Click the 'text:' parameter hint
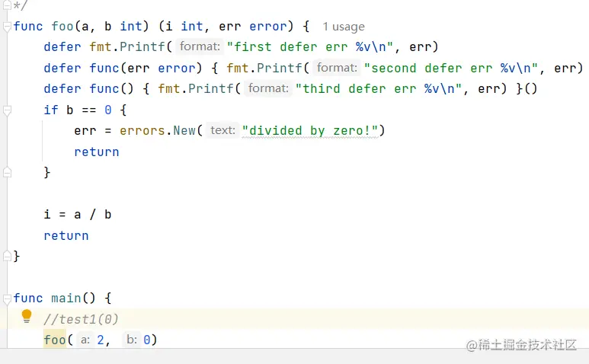Viewport: 589px width, 364px height. [x=222, y=130]
